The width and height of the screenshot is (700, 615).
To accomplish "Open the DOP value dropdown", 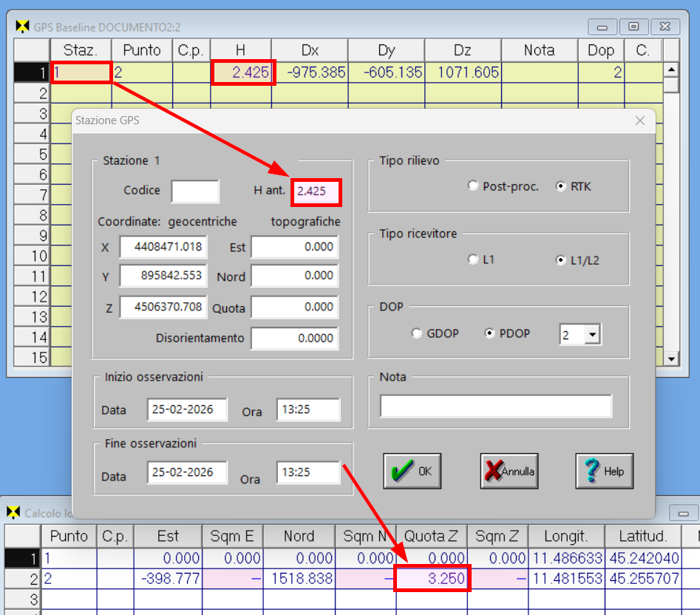I will coord(591,335).
